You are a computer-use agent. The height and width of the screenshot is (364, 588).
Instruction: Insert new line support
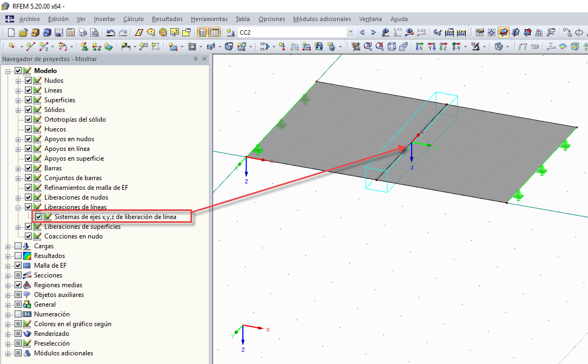coord(96,47)
